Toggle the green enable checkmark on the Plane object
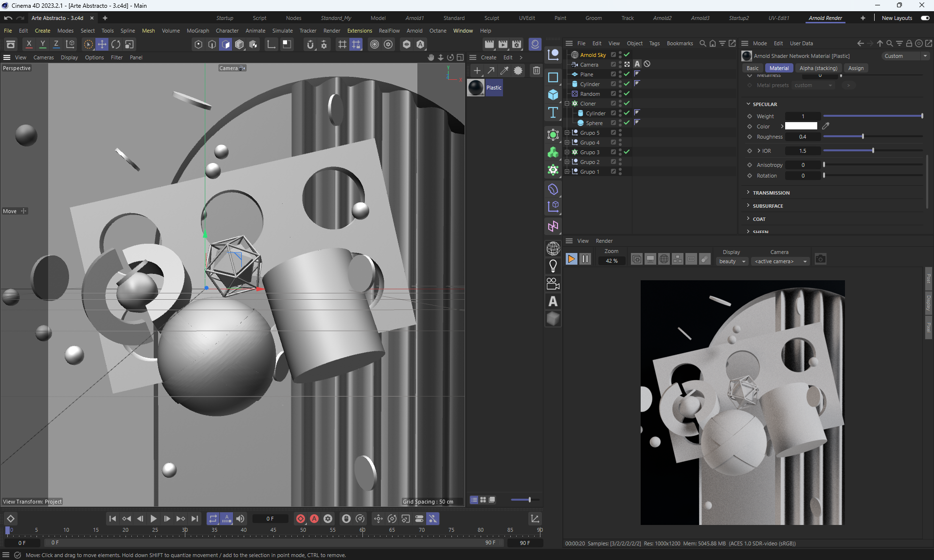Image resolution: width=934 pixels, height=560 pixels. coord(627,74)
